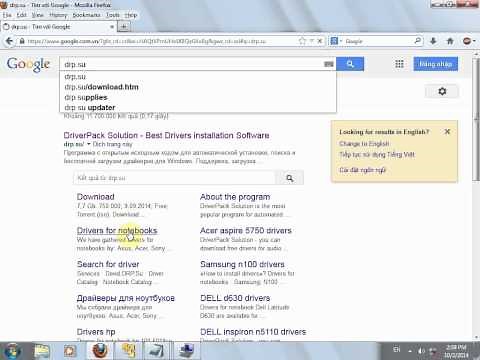This screenshot has height=360, width=480.
Task: Open Search for driver sitelink
Action: coord(108,264)
